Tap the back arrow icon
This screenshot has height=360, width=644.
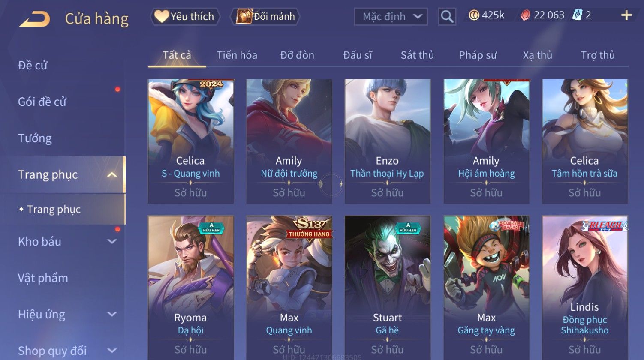(35, 19)
